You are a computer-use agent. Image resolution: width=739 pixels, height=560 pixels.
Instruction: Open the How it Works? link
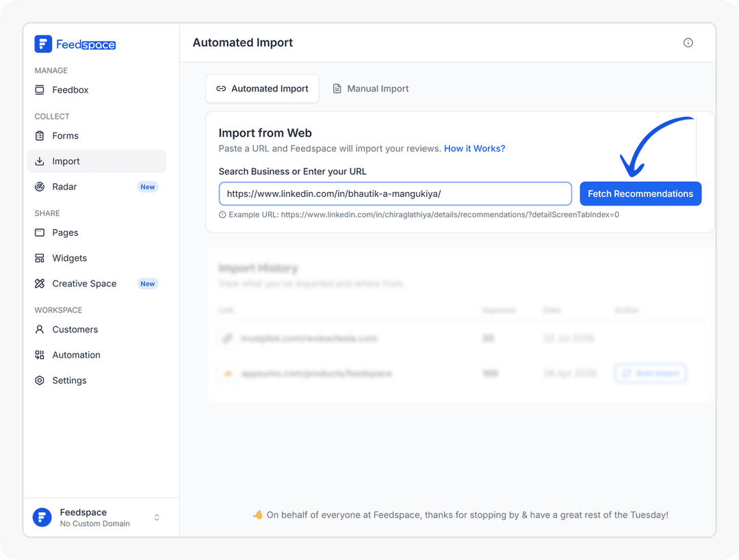coord(474,148)
